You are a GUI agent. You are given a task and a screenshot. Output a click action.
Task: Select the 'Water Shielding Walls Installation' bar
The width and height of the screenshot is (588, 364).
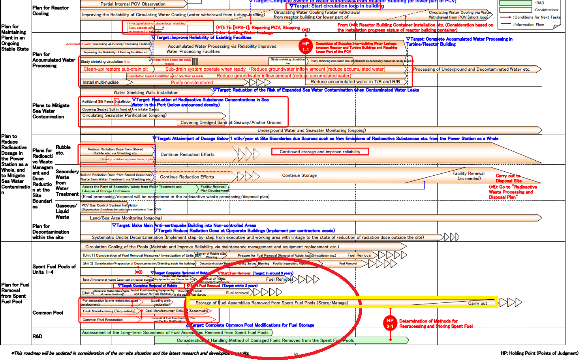(x=148, y=92)
